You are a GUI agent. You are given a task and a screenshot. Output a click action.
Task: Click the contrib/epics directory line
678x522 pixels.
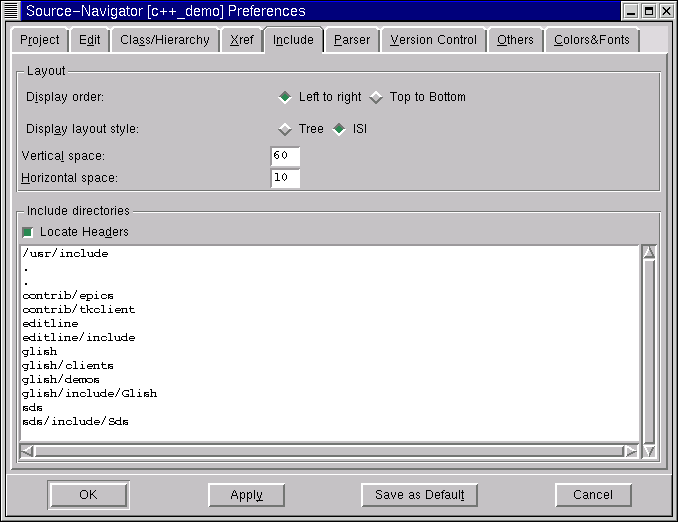pos(68,296)
